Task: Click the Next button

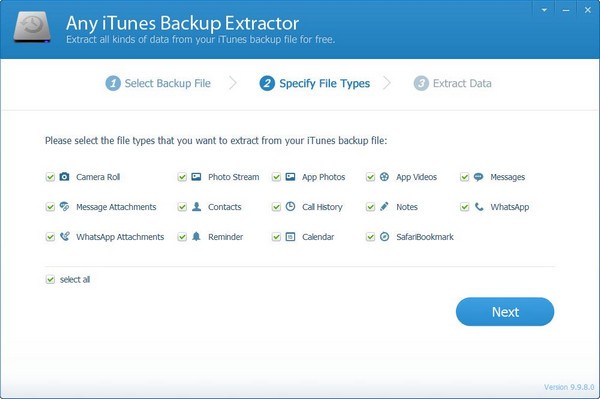Action: click(505, 312)
